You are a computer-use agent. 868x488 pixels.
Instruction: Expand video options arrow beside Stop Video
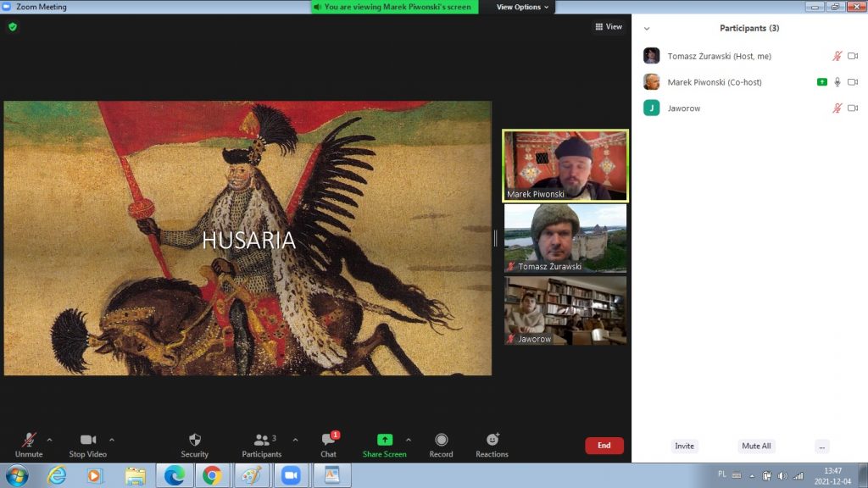point(112,440)
